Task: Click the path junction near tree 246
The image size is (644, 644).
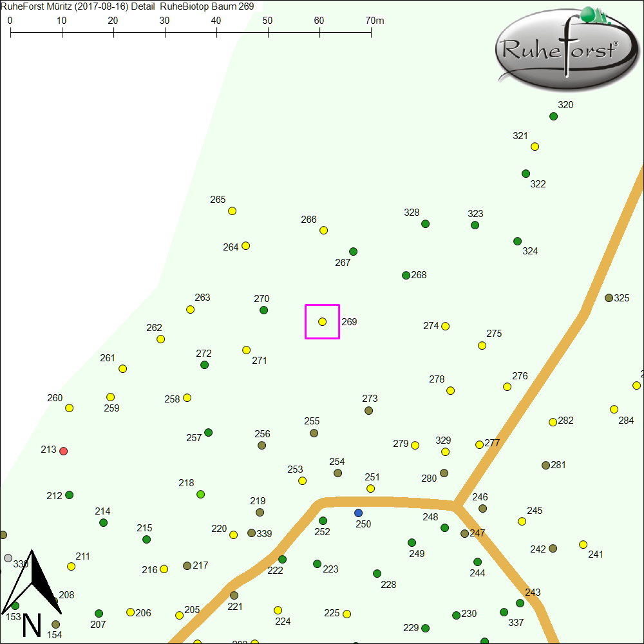Action: coord(455,505)
